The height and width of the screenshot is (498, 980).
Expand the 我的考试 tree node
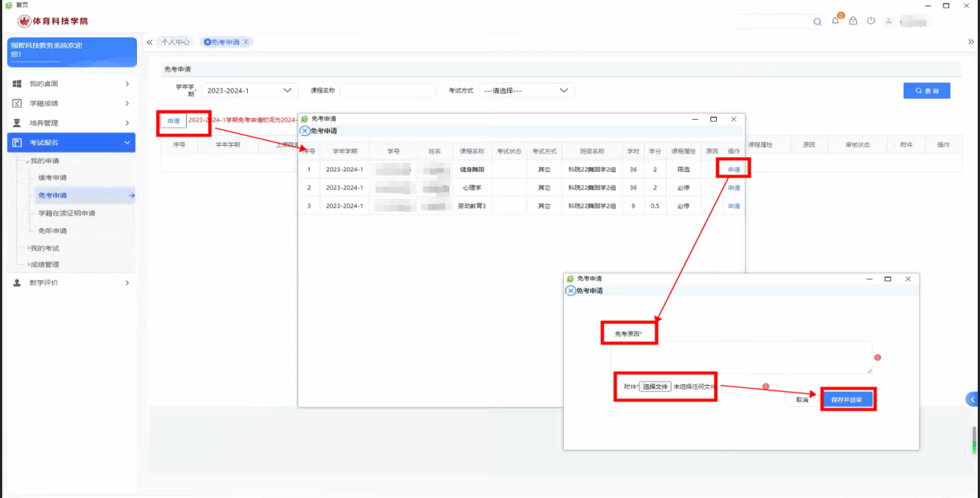click(x=44, y=248)
